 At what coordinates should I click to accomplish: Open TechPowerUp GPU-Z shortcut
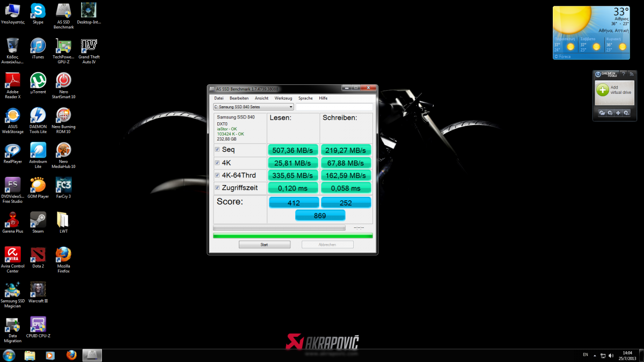(x=63, y=50)
